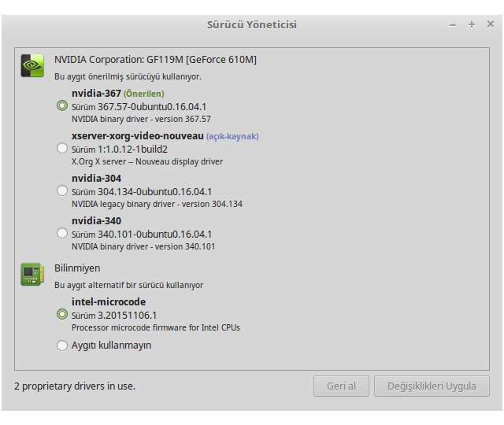Click 'Sürüm 304.134-0ubuntu0.16.04.1' version text
Viewport: 504px width, 425px height.
pyautogui.click(x=142, y=192)
